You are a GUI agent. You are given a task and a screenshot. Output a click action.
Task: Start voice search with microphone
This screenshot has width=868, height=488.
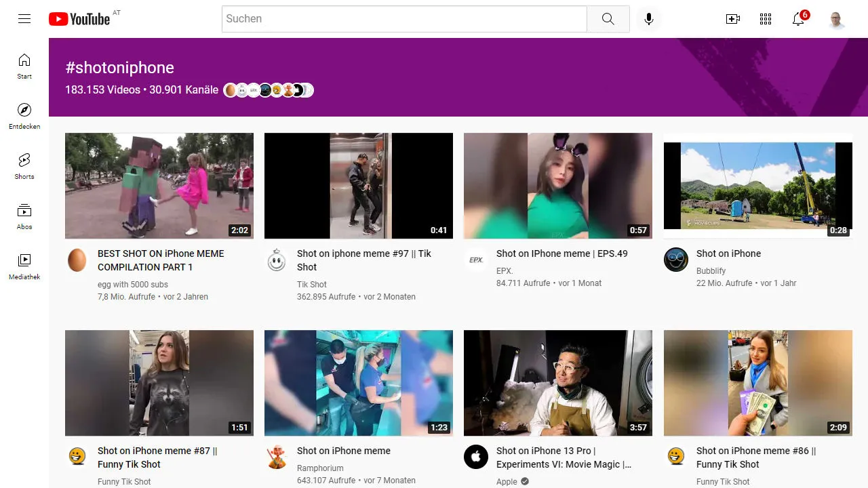coord(649,19)
